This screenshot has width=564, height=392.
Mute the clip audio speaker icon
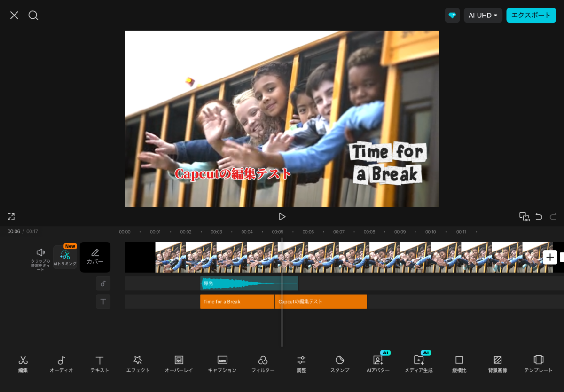pos(40,253)
